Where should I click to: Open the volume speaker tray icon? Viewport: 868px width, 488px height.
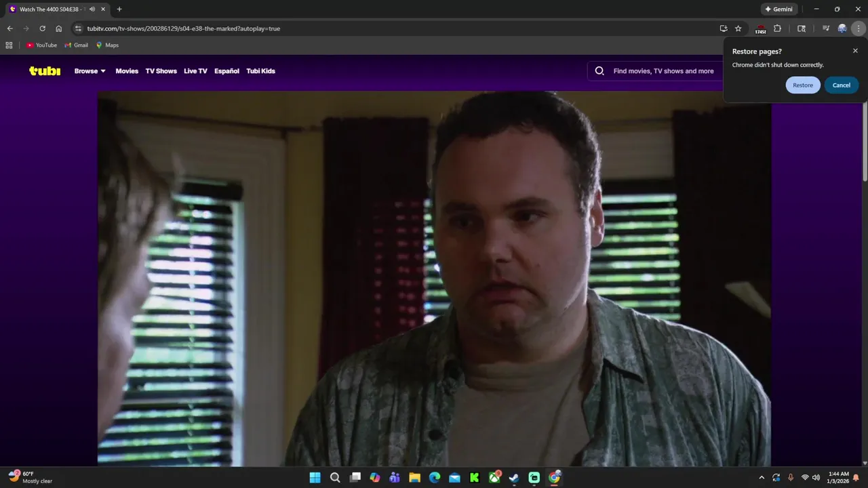pos(816,478)
